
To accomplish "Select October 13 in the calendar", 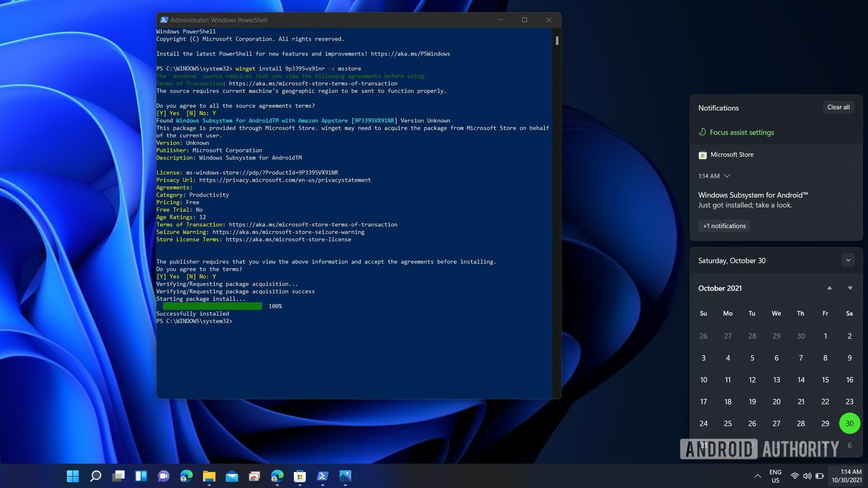I will click(x=776, y=380).
